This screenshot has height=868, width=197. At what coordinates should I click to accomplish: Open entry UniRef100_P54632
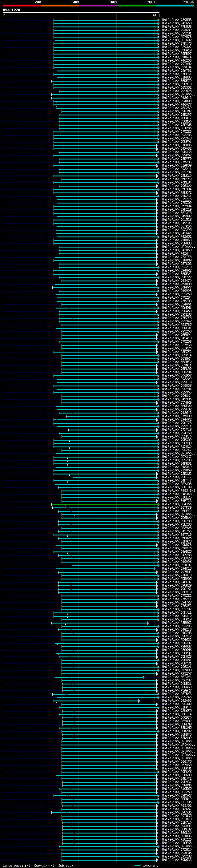[x=177, y=640]
